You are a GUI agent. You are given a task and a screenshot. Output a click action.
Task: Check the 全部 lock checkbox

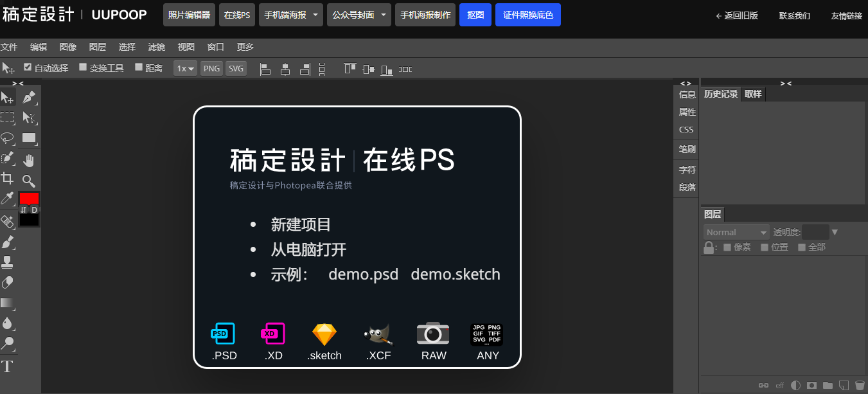click(x=802, y=247)
